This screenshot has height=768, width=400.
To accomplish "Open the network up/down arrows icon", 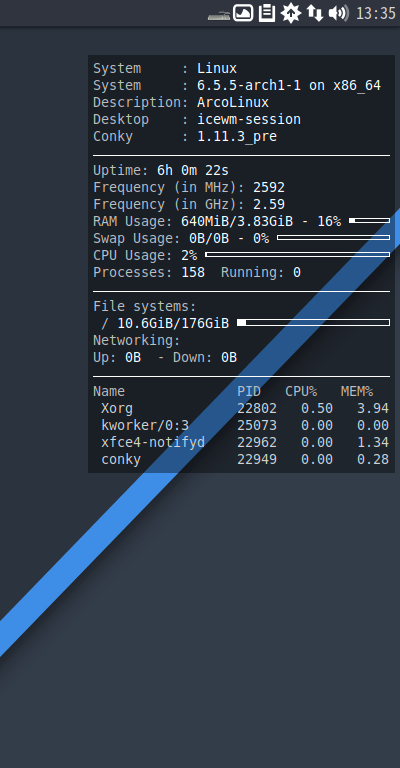I will click(315, 13).
